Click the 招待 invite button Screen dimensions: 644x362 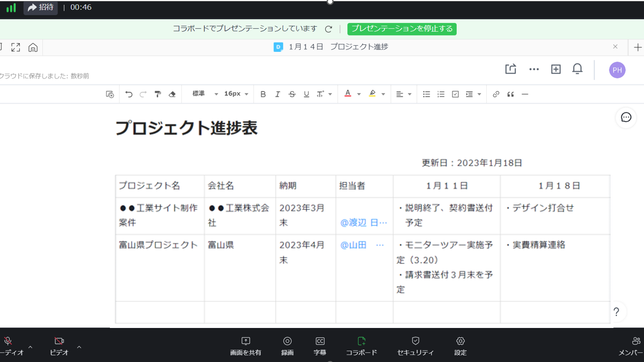coord(41,7)
